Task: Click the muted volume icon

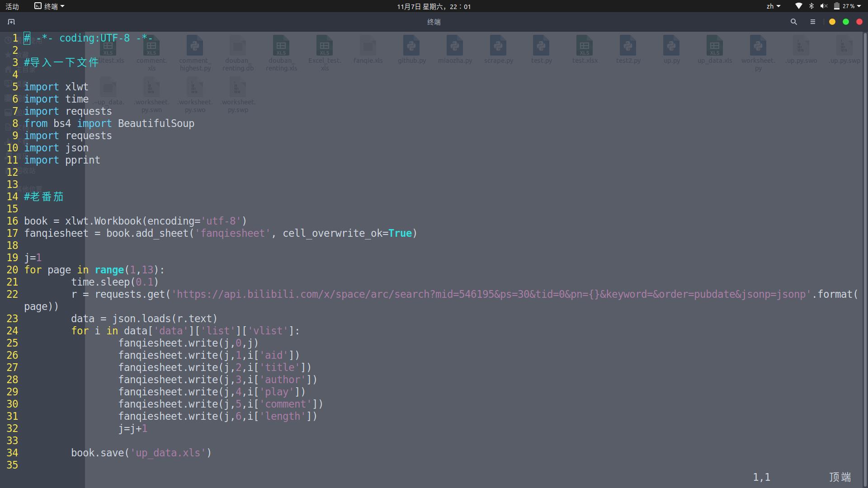Action: click(x=824, y=6)
